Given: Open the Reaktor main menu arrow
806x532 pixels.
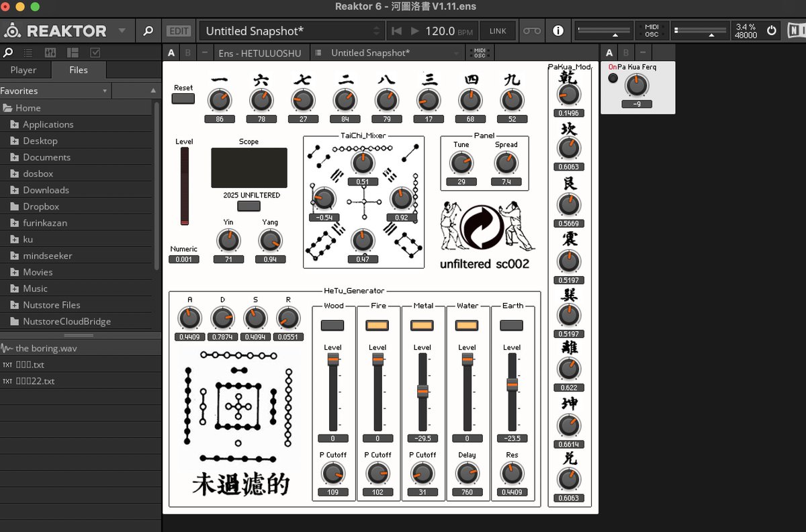Looking at the screenshot, I should click(x=122, y=31).
